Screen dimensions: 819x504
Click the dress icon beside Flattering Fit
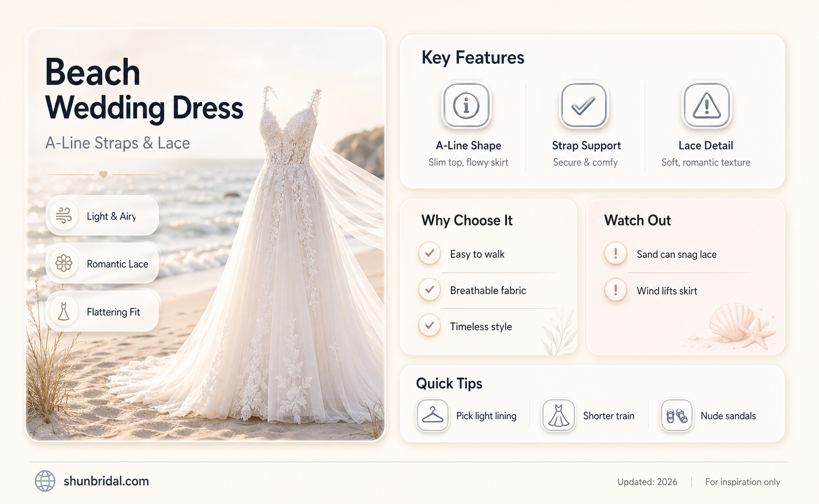click(64, 311)
